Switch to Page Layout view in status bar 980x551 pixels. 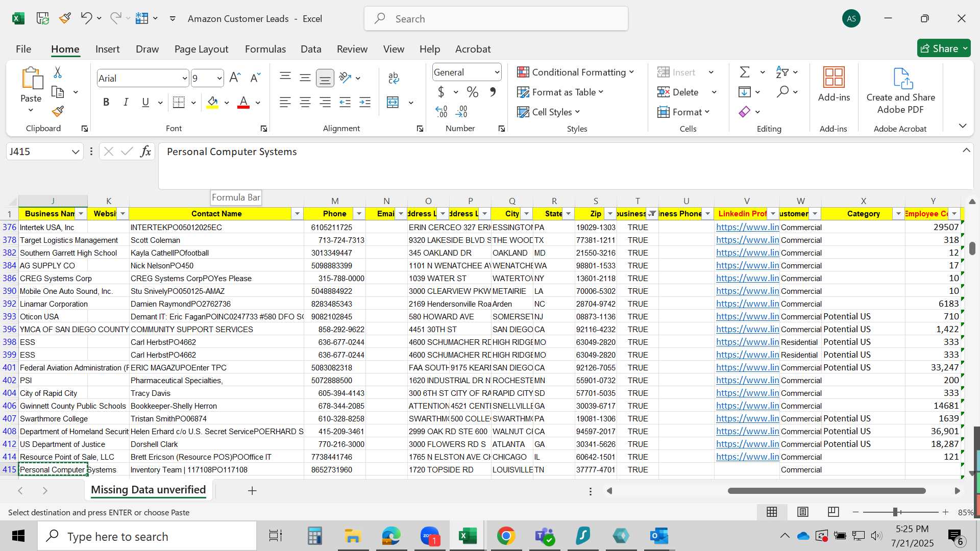point(802,512)
